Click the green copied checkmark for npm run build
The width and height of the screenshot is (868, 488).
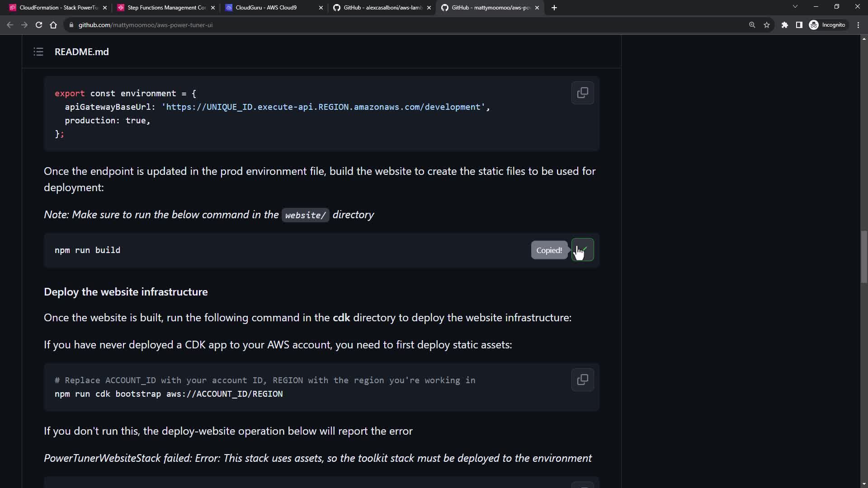[582, 250]
